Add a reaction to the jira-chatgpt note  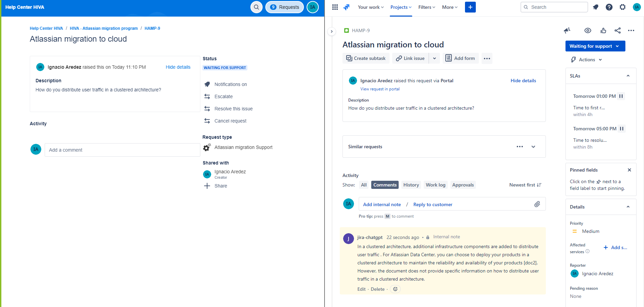pyautogui.click(x=395, y=289)
